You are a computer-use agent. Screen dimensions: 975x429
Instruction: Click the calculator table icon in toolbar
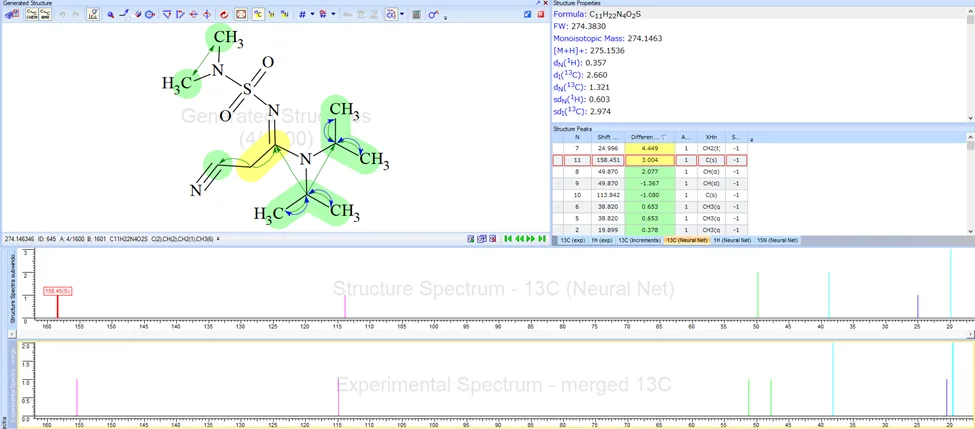point(416,14)
